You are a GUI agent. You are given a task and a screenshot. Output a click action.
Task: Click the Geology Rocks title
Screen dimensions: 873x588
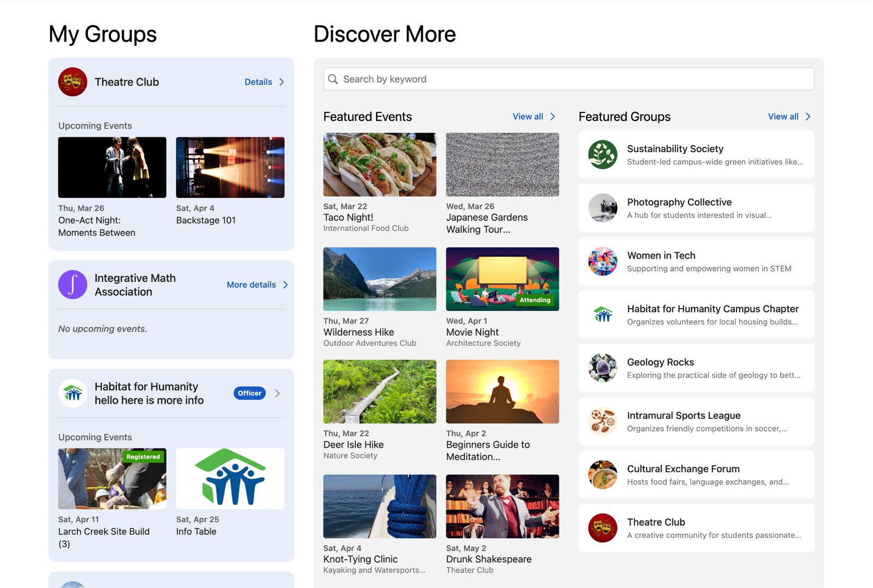pos(660,362)
